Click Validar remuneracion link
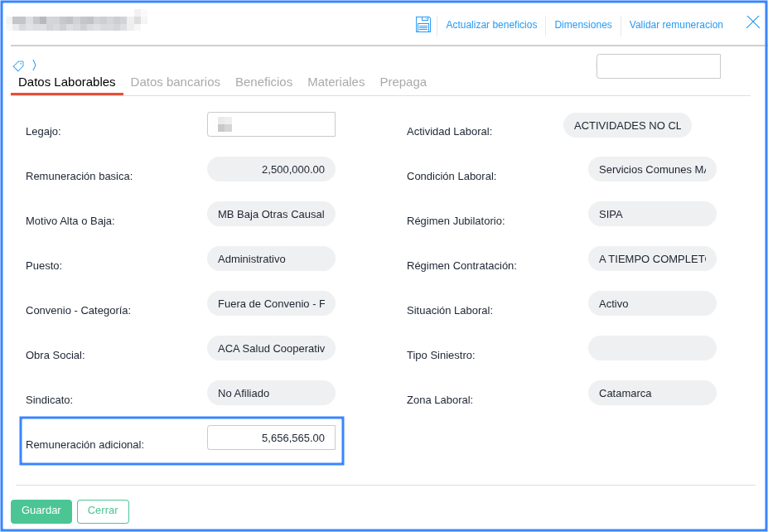768x532 pixels. [676, 25]
